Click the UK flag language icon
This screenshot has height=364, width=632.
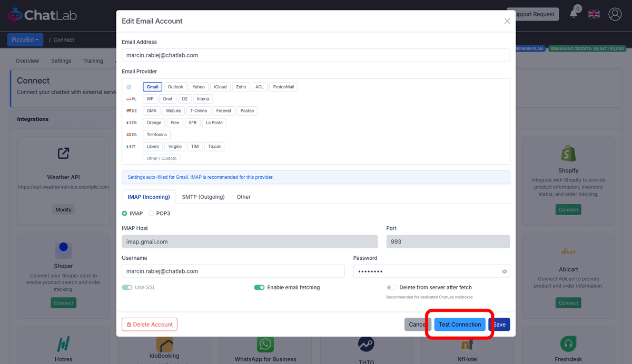594,14
